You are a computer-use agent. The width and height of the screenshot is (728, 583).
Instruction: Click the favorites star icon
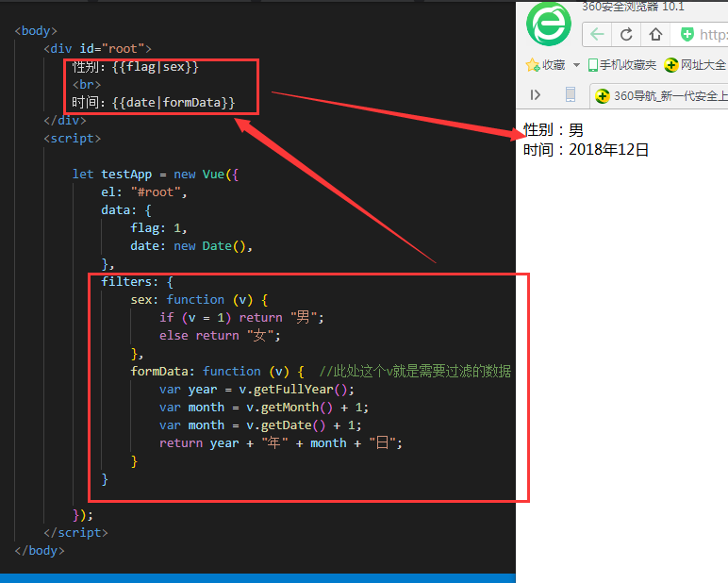[x=533, y=65]
